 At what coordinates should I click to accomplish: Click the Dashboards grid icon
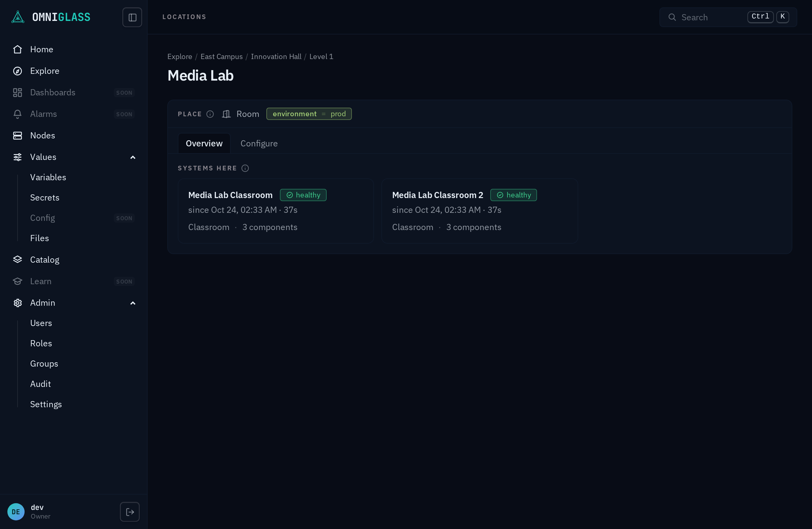click(x=18, y=93)
